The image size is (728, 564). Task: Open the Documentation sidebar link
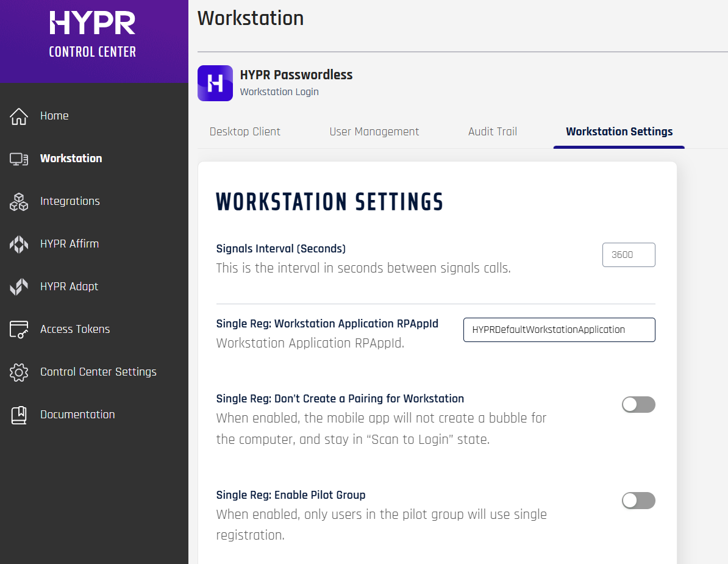[77, 415]
